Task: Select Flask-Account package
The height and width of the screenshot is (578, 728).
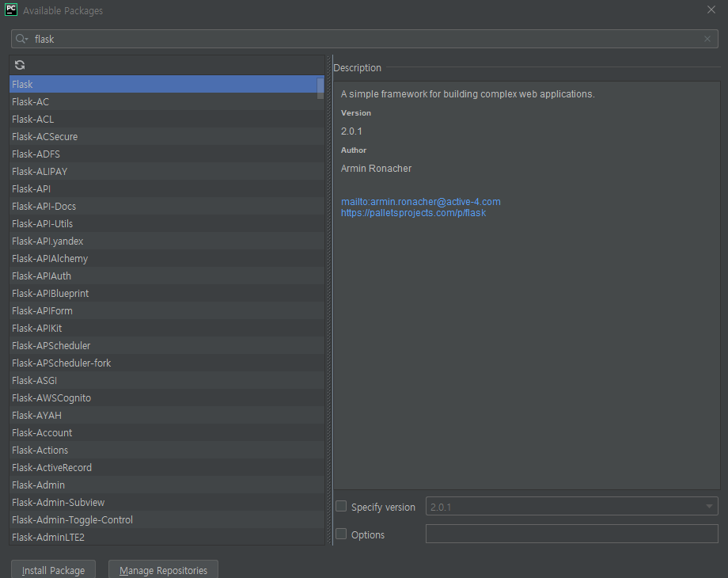Action: [x=167, y=432]
